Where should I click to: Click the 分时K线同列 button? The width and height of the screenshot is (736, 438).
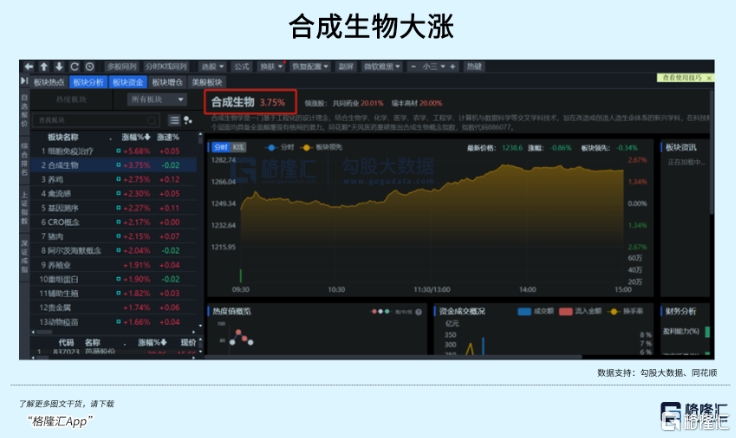point(166,67)
